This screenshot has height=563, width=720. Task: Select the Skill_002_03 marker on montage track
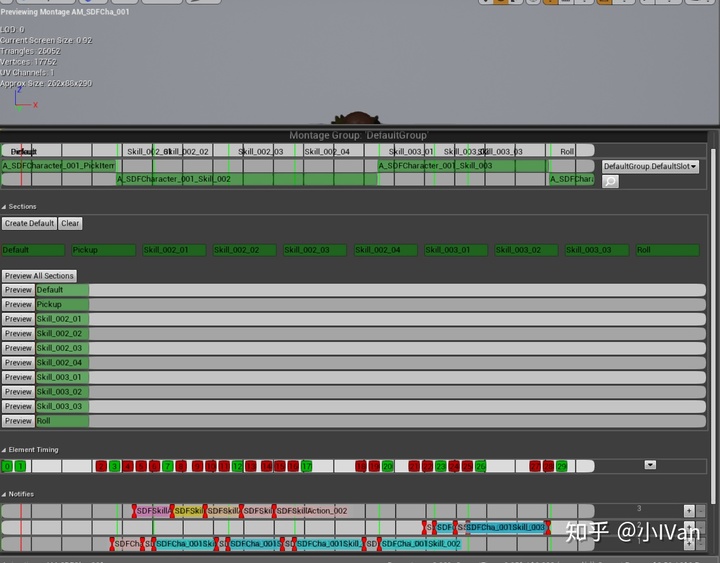pos(261,152)
